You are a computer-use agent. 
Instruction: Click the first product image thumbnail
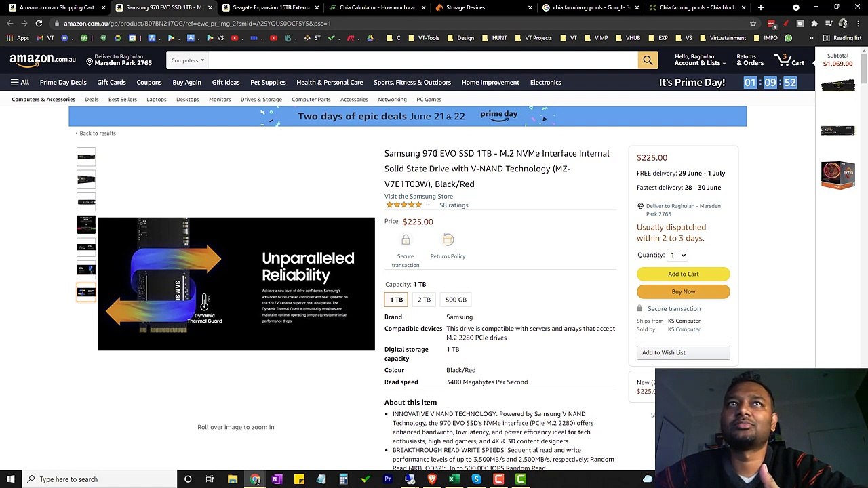[86, 157]
